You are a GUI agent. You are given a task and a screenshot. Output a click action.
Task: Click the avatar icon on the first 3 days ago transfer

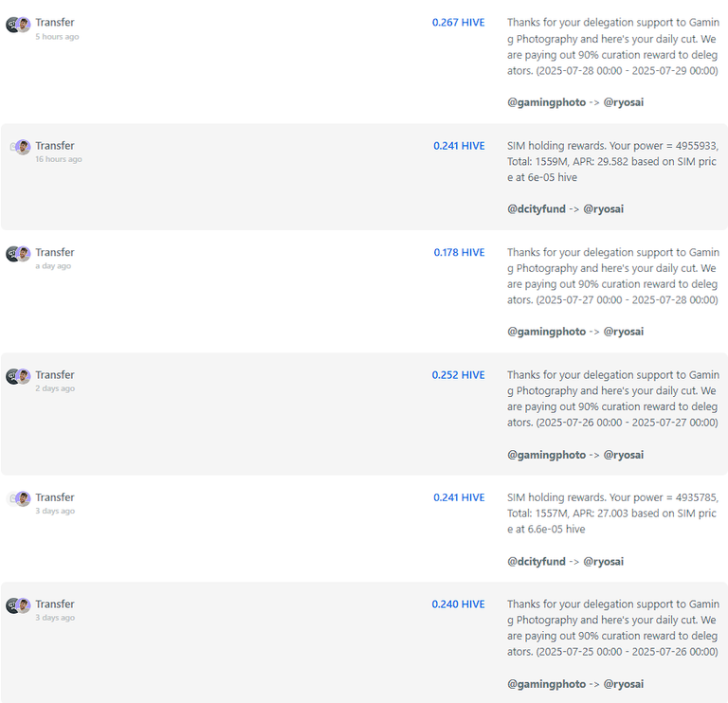tap(21, 499)
